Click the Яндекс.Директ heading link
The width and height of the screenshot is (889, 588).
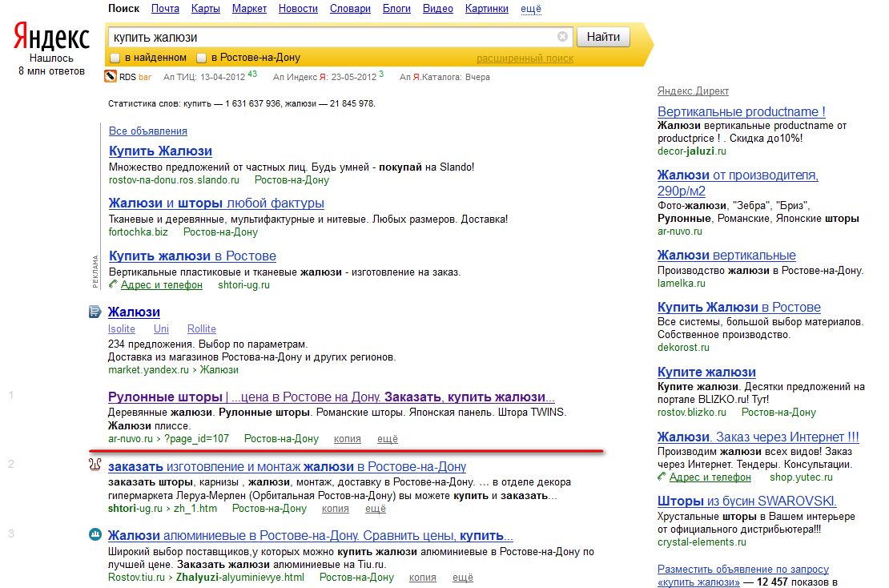pyautogui.click(x=693, y=91)
